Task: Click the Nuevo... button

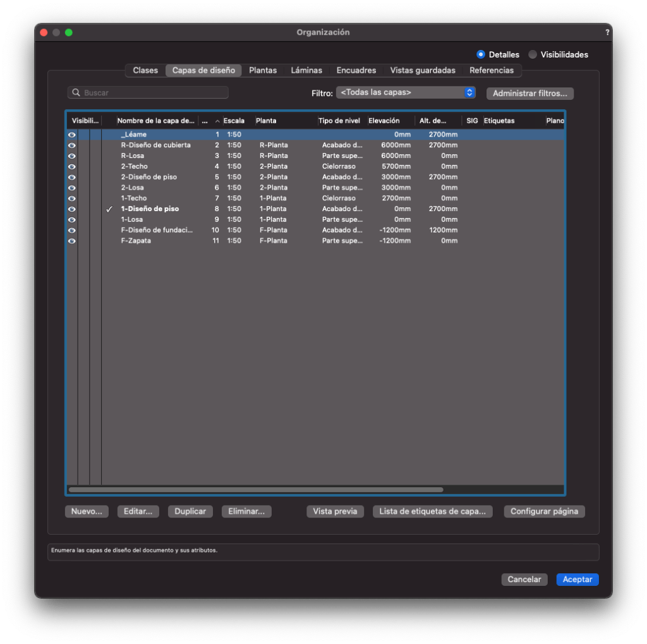Action: click(87, 511)
